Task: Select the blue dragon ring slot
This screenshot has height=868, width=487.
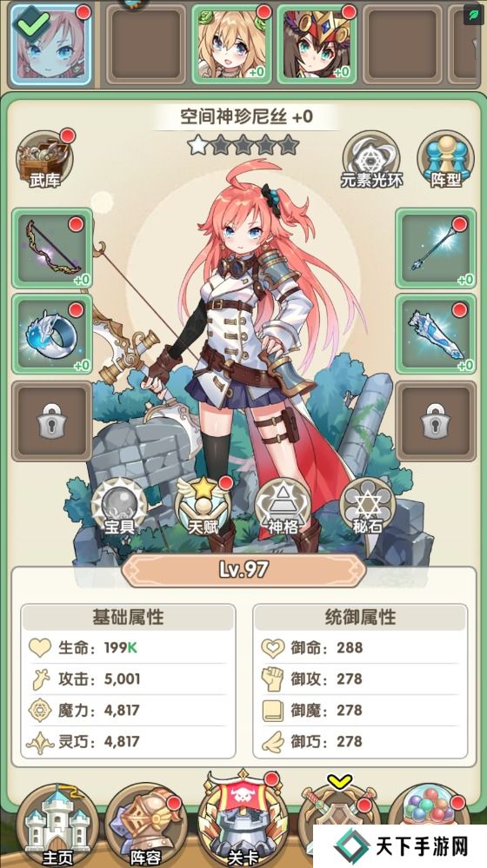Action: (52, 334)
